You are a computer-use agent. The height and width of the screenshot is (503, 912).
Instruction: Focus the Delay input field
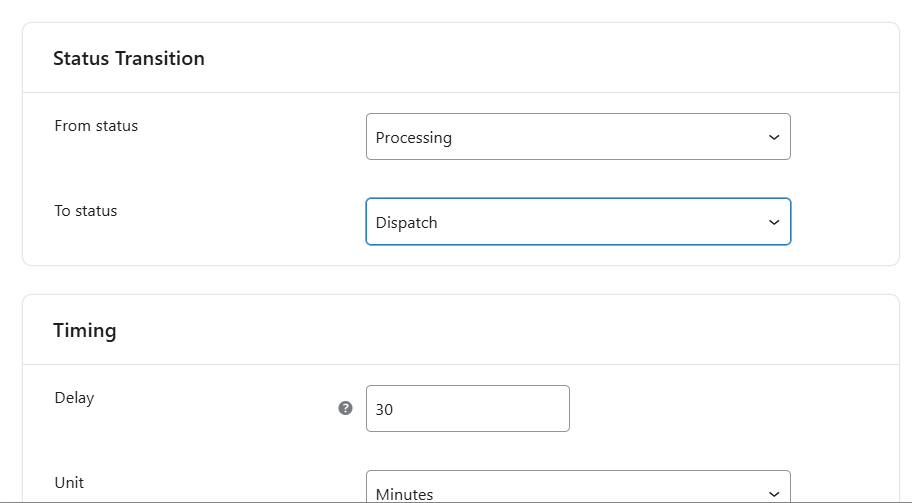(468, 408)
